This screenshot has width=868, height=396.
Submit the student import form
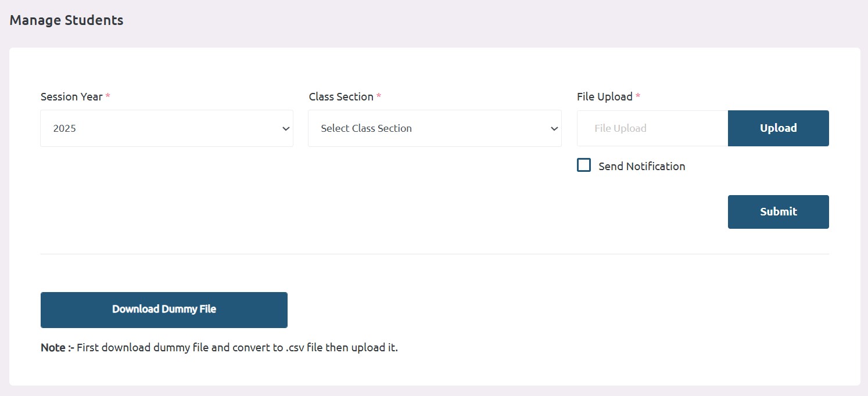(x=779, y=212)
